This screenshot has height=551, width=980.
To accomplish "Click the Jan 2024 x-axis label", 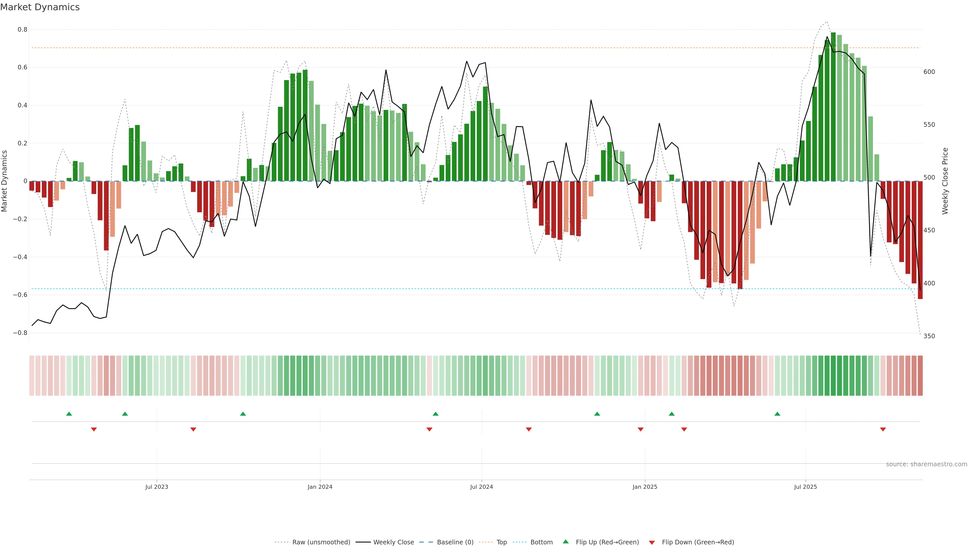I will [x=320, y=487].
